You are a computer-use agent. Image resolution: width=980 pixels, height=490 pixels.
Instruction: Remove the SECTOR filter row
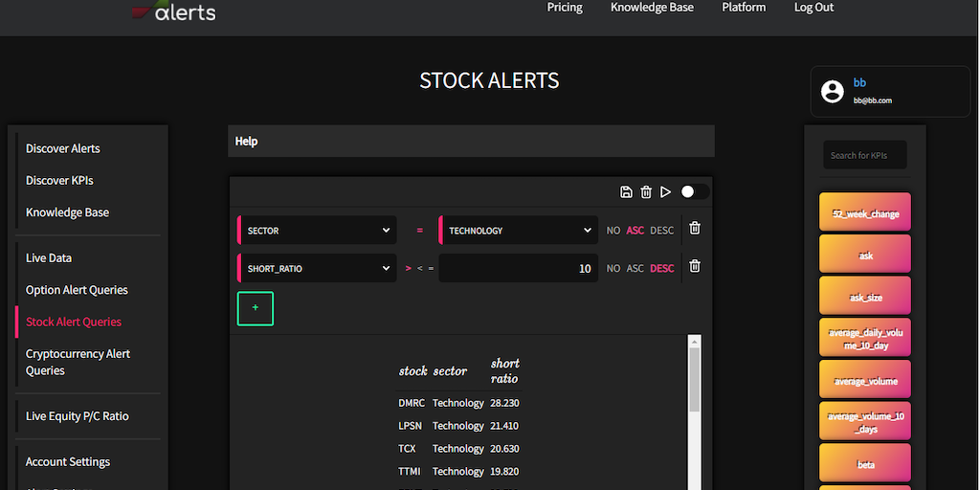click(695, 229)
